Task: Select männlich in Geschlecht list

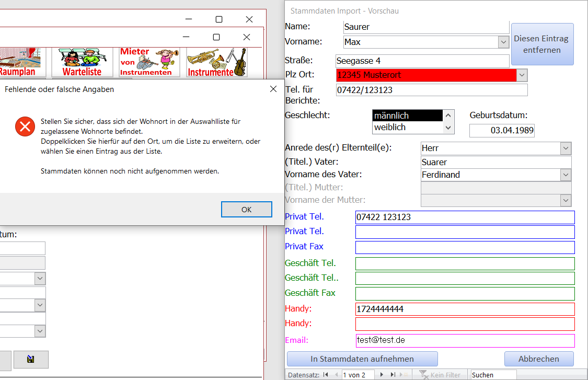Action: click(x=407, y=116)
